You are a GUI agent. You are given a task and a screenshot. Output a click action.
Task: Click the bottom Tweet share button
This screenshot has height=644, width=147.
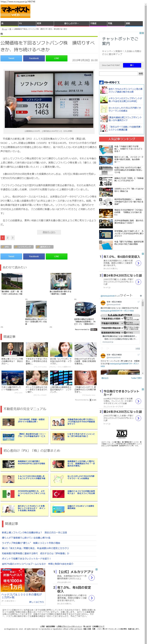tap(11, 256)
